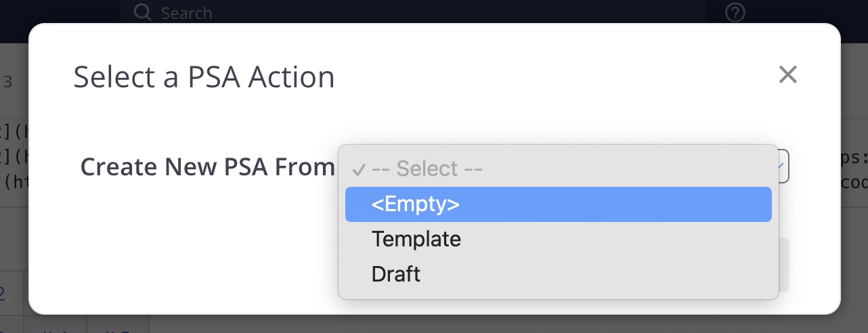Click the number 3 behind the dialog
Screen dimensions: 868x333
pos(8,83)
